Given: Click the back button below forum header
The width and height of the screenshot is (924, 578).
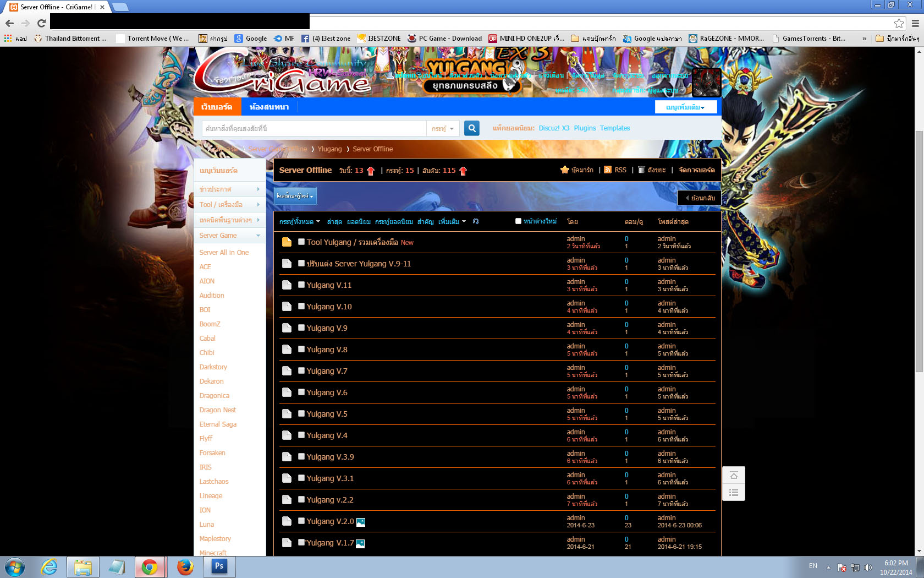Looking at the screenshot, I should coord(699,198).
